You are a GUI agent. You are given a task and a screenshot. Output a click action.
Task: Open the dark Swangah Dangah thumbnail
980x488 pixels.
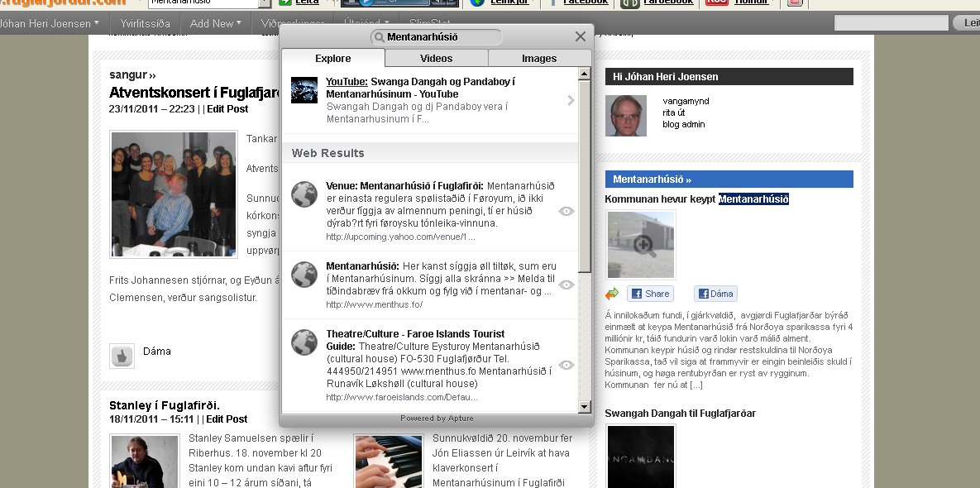[641, 457]
